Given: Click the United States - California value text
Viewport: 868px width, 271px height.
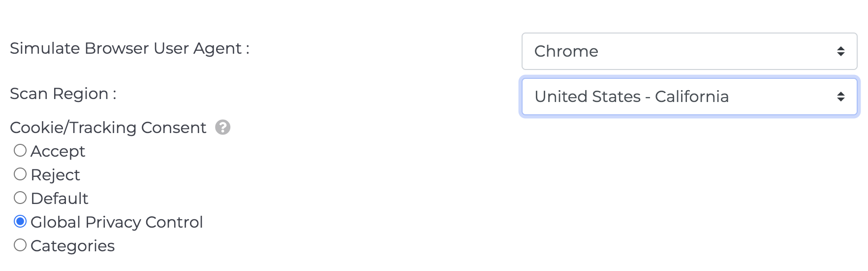Looking at the screenshot, I should tap(632, 97).
